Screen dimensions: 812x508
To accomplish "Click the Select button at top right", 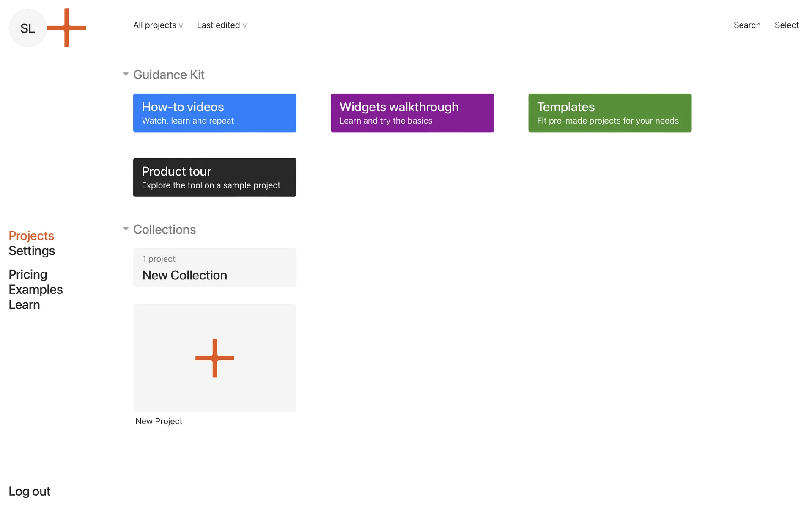I will [x=787, y=25].
